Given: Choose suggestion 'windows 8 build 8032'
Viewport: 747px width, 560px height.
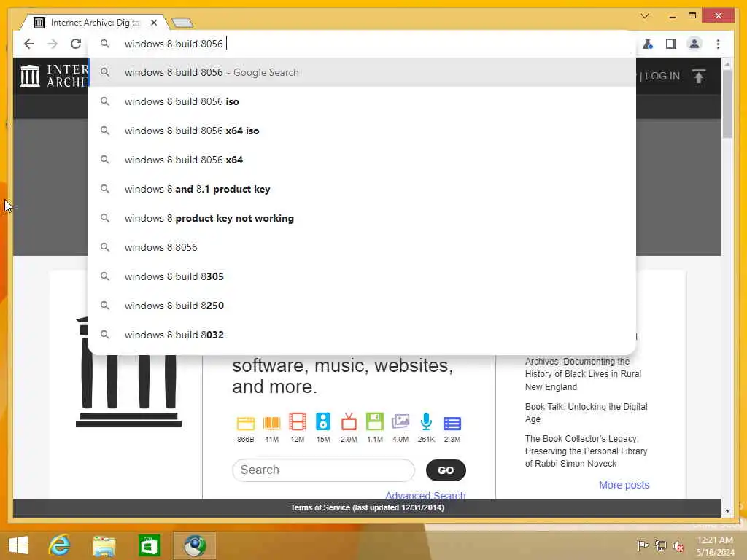Looking at the screenshot, I should coord(362,335).
